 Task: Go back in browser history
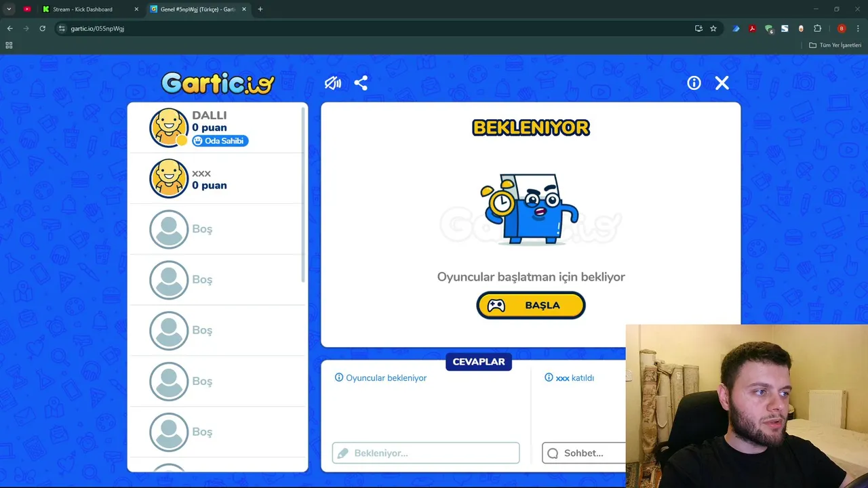coord(9,28)
